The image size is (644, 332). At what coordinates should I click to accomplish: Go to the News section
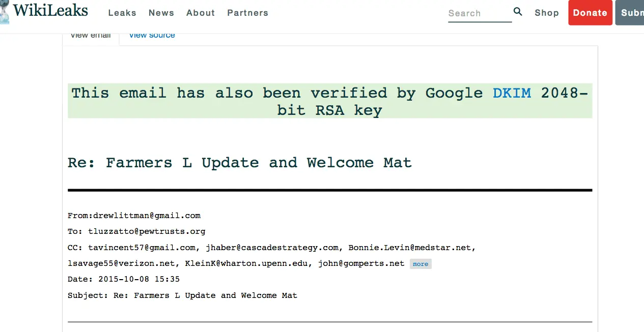[x=161, y=13]
